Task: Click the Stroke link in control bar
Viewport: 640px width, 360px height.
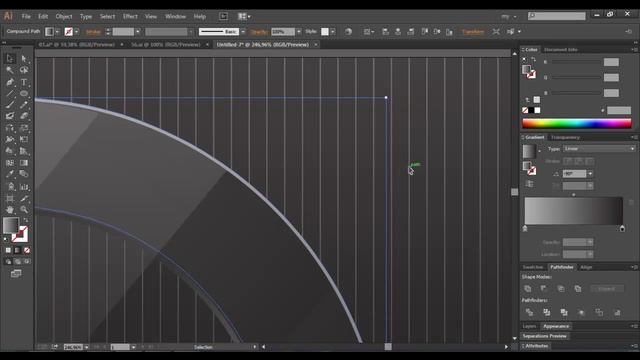Action: [93, 32]
